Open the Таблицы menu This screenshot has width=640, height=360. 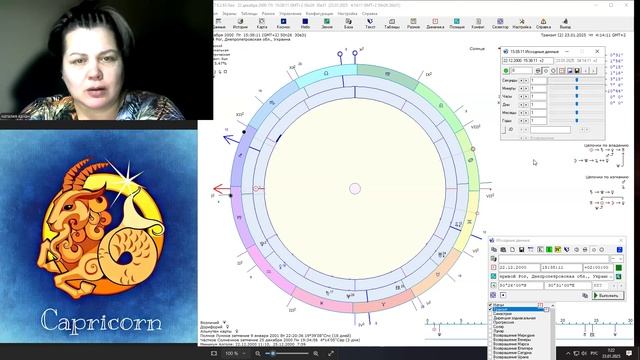249,13
